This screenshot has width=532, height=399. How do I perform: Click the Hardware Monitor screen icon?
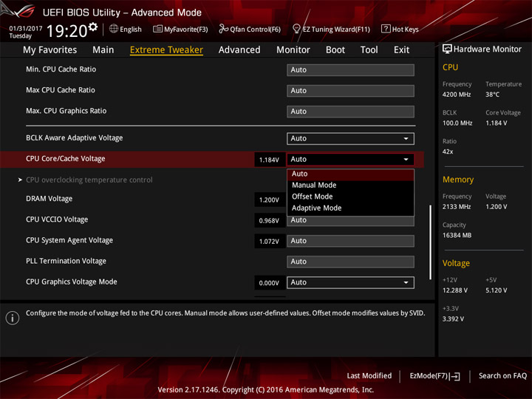(x=447, y=50)
